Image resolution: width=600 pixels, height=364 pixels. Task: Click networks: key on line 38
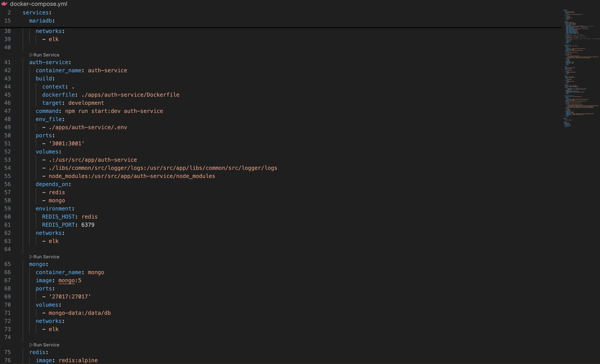click(50, 31)
